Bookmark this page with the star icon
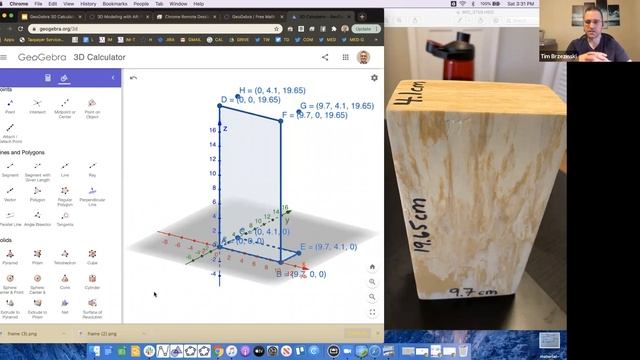Image resolution: width=640 pixels, height=360 pixels. pyautogui.click(x=276, y=29)
